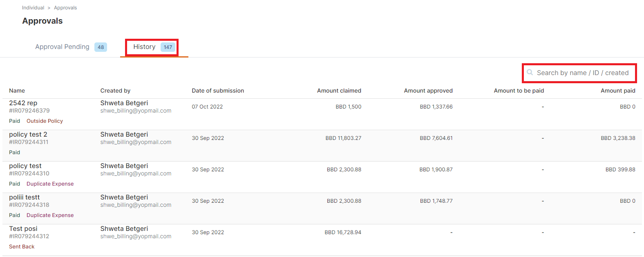
Task: Open the Test posi report
Action: coord(23,229)
